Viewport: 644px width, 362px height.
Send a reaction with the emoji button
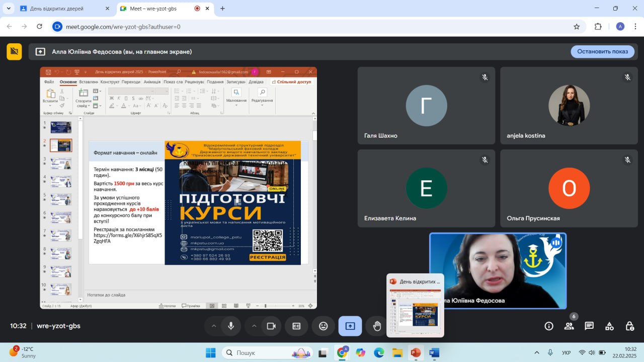[324, 326]
